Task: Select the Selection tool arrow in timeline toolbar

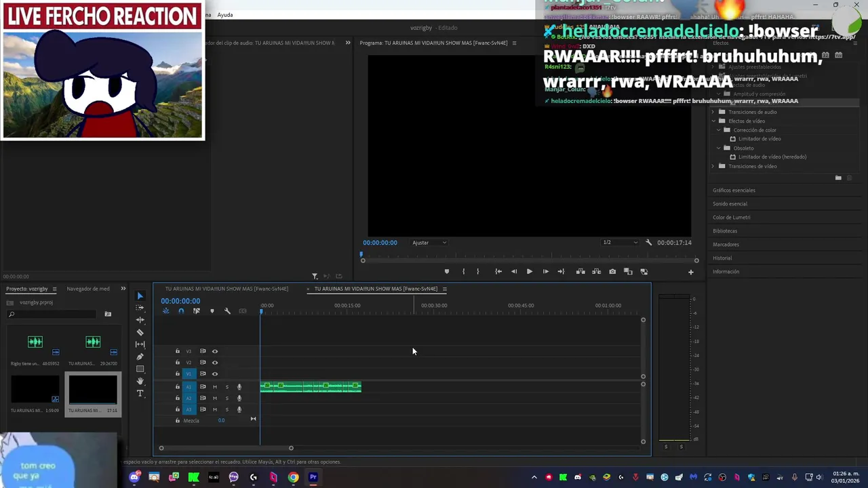Action: (140, 296)
